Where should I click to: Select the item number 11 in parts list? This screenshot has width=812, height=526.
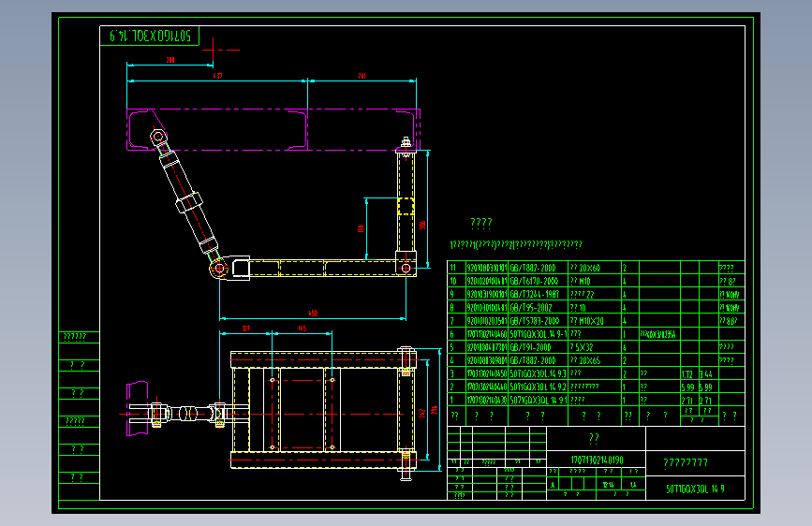point(453,268)
